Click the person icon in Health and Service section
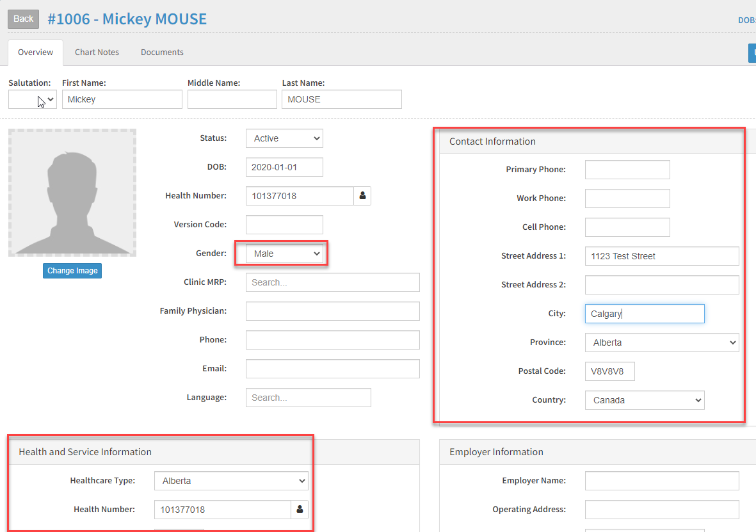This screenshot has width=756, height=532. click(x=300, y=510)
